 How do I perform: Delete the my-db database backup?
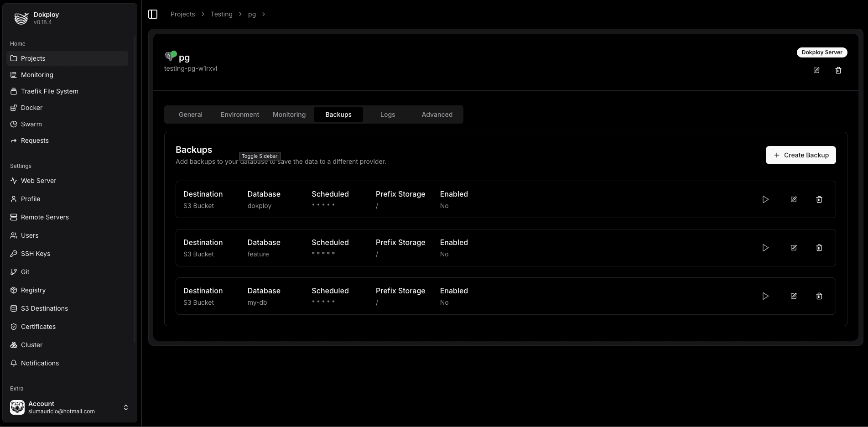coord(819,296)
